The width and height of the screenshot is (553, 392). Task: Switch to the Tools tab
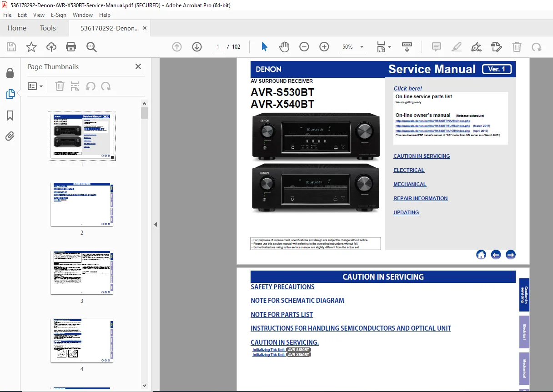tap(48, 28)
